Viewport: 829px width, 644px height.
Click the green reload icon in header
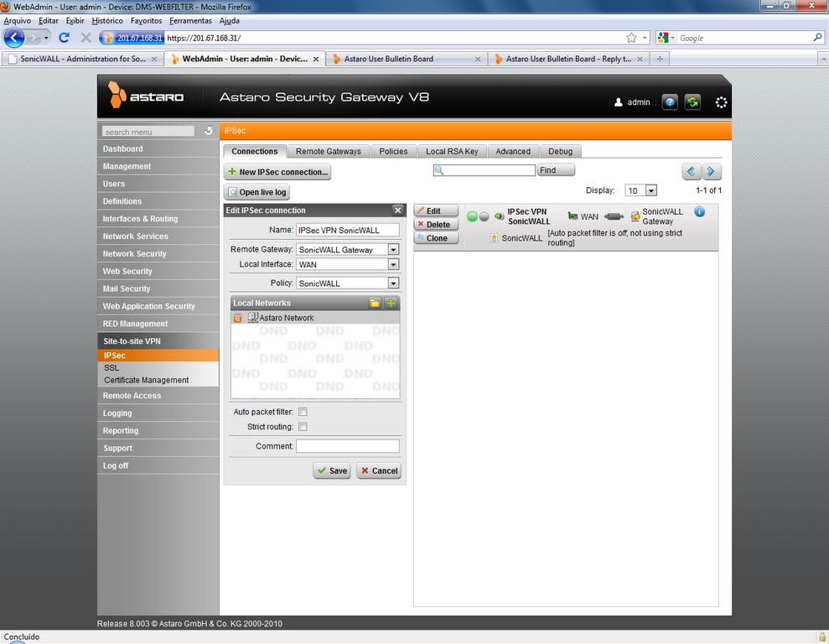coord(692,102)
